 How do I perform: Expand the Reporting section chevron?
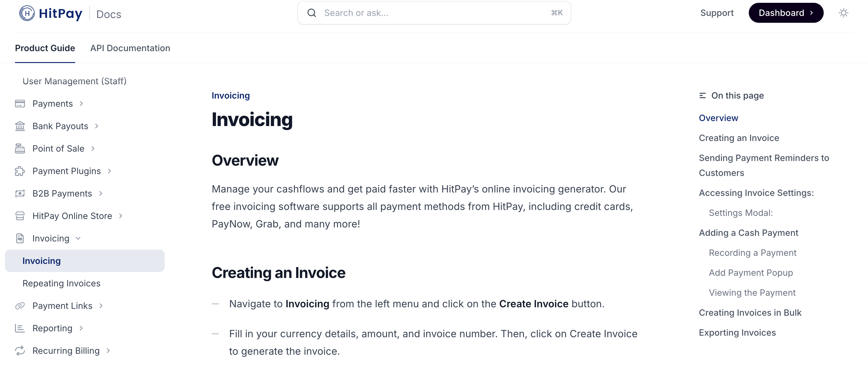tap(81, 328)
